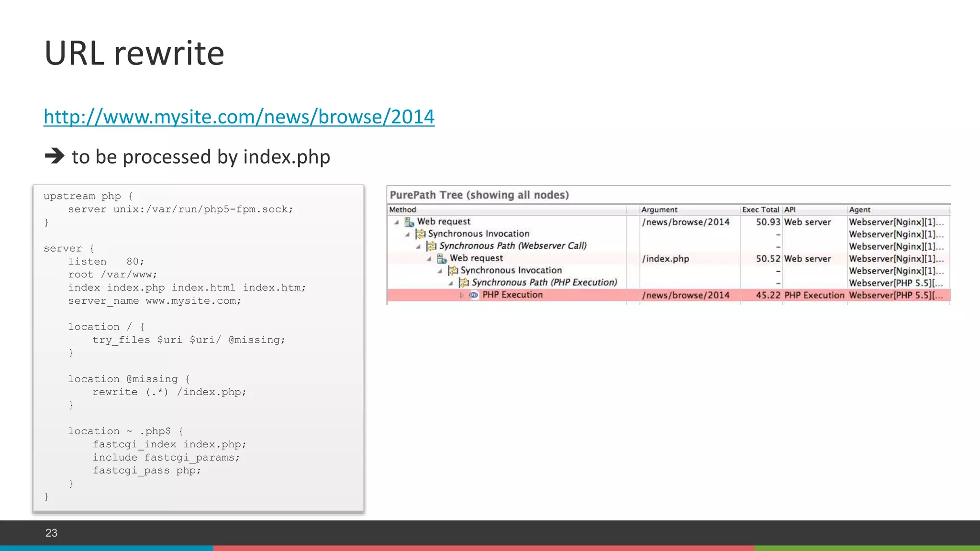Click the second Synchronous Invocation icon
Viewport: 980px width, 551px height.
[453, 271]
